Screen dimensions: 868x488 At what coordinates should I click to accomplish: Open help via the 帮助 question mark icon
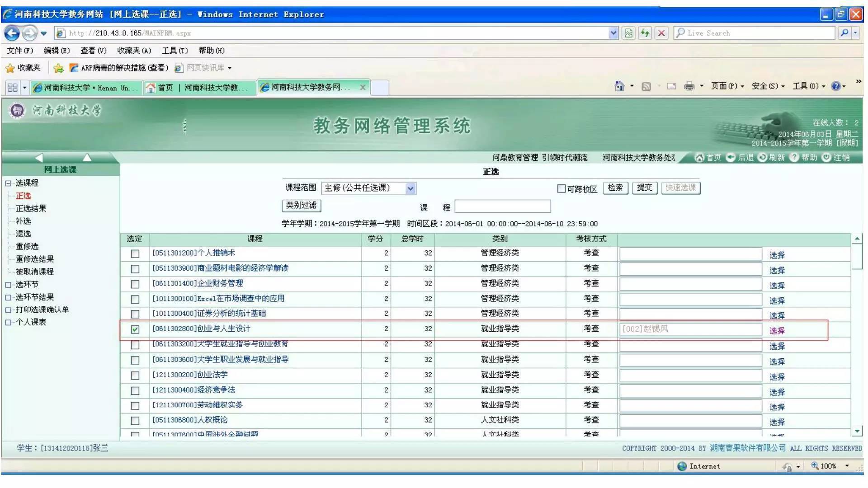click(794, 158)
